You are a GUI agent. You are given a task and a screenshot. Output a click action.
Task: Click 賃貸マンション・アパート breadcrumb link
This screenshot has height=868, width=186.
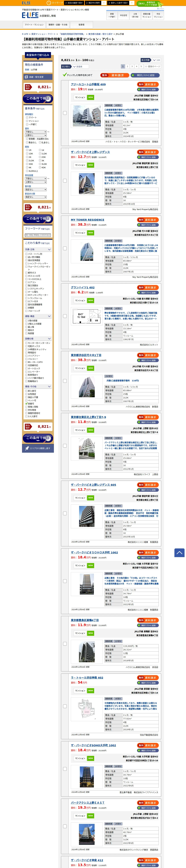coord(44,34)
